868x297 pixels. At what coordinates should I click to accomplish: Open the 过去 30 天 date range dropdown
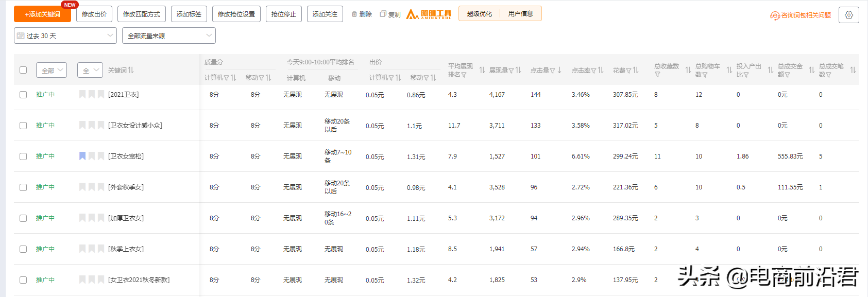point(65,36)
